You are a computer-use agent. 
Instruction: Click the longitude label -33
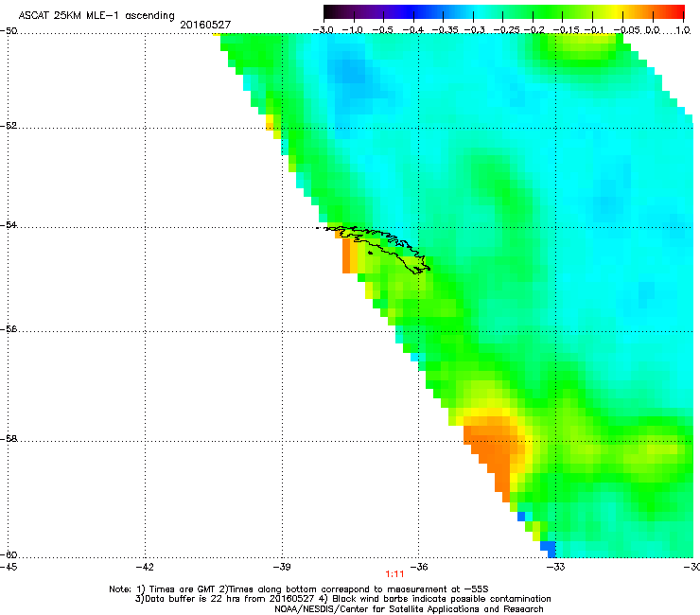[555, 567]
